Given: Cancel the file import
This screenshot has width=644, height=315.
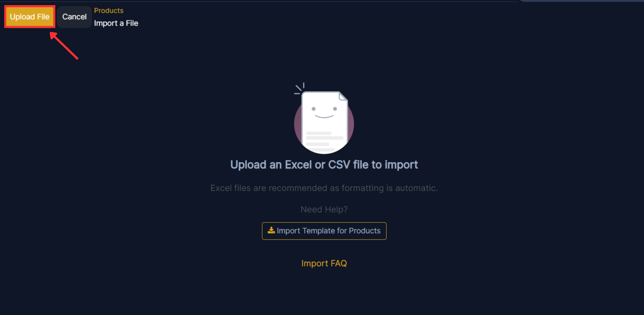Looking at the screenshot, I should (75, 17).
